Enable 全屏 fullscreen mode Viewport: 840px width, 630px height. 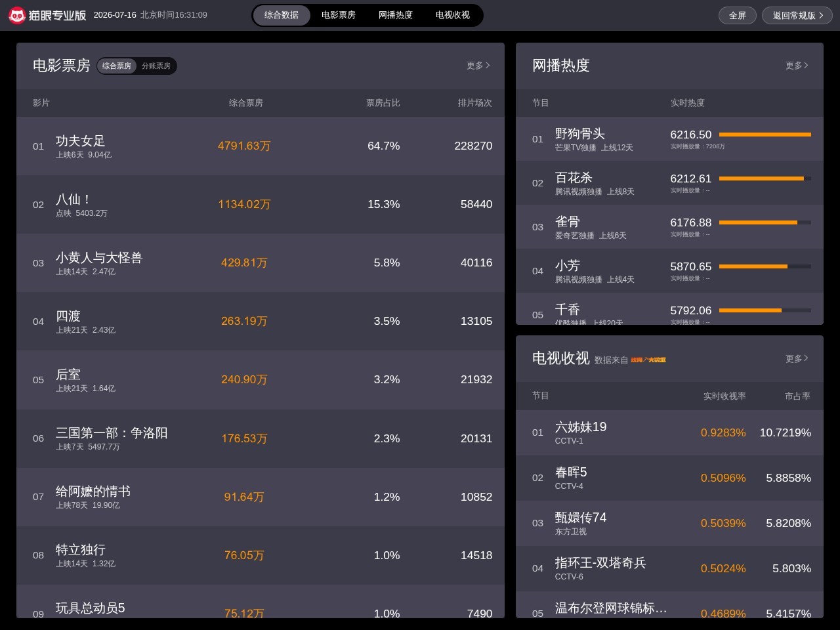pyautogui.click(x=738, y=15)
